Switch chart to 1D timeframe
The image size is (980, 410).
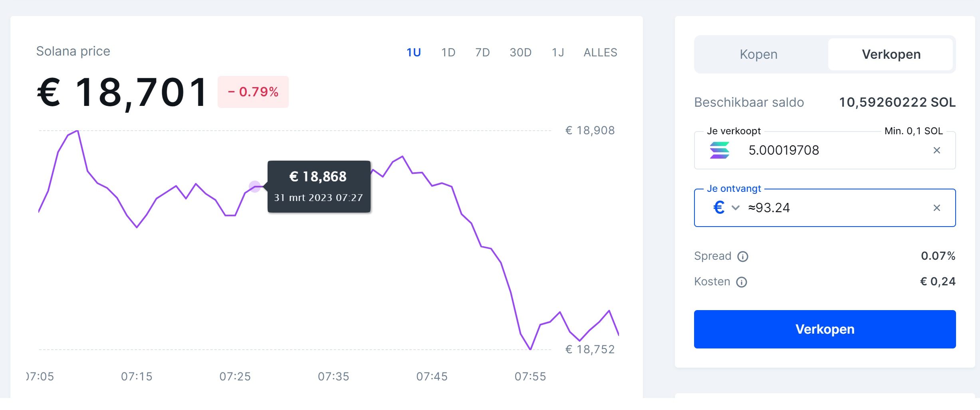(x=448, y=52)
